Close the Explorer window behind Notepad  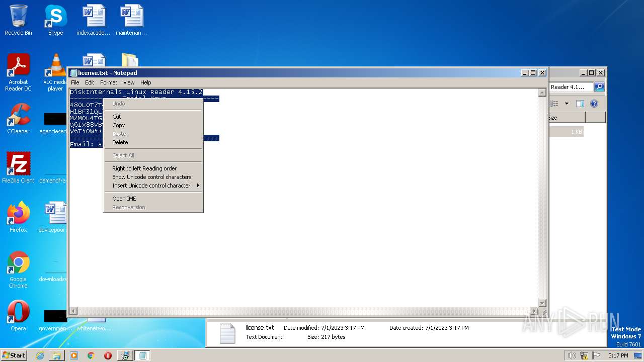click(x=600, y=73)
